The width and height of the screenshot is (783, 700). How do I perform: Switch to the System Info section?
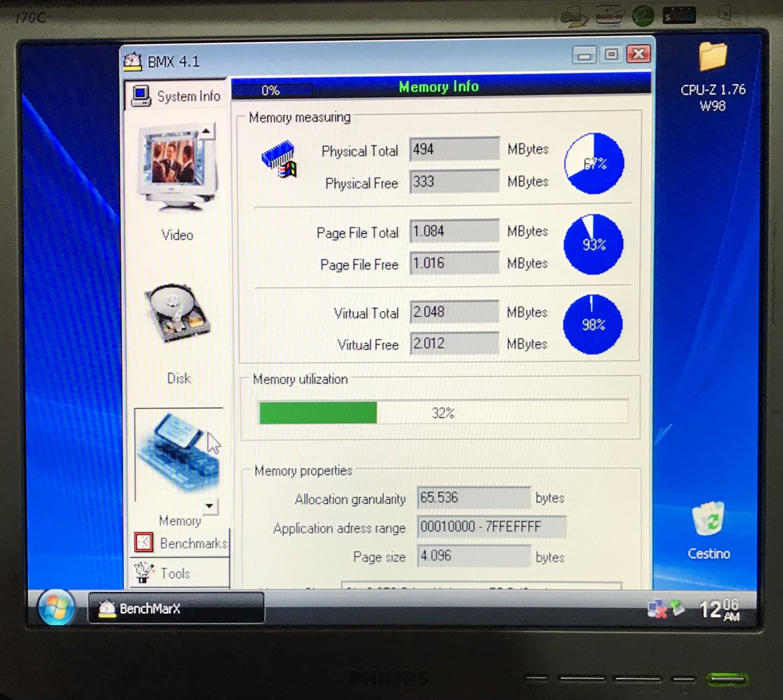tap(177, 96)
